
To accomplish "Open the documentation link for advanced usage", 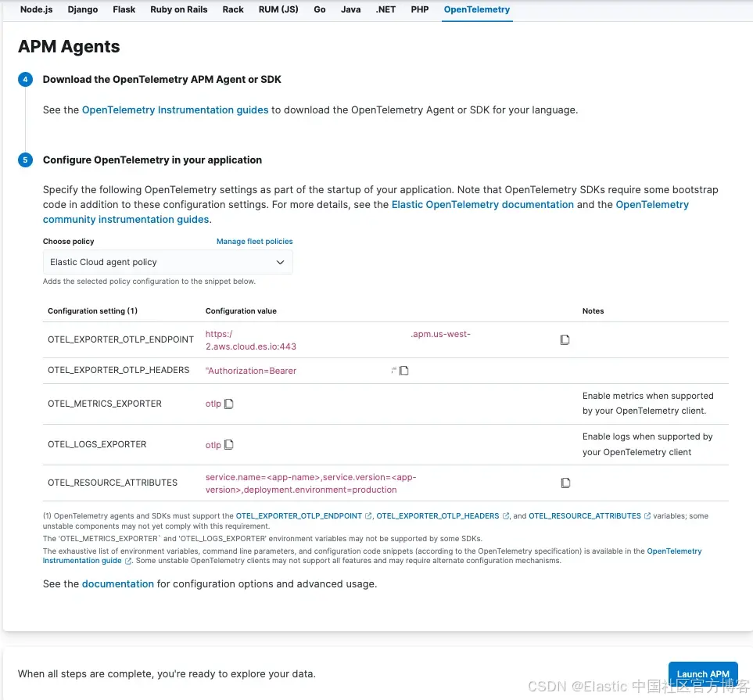I will tap(117, 583).
